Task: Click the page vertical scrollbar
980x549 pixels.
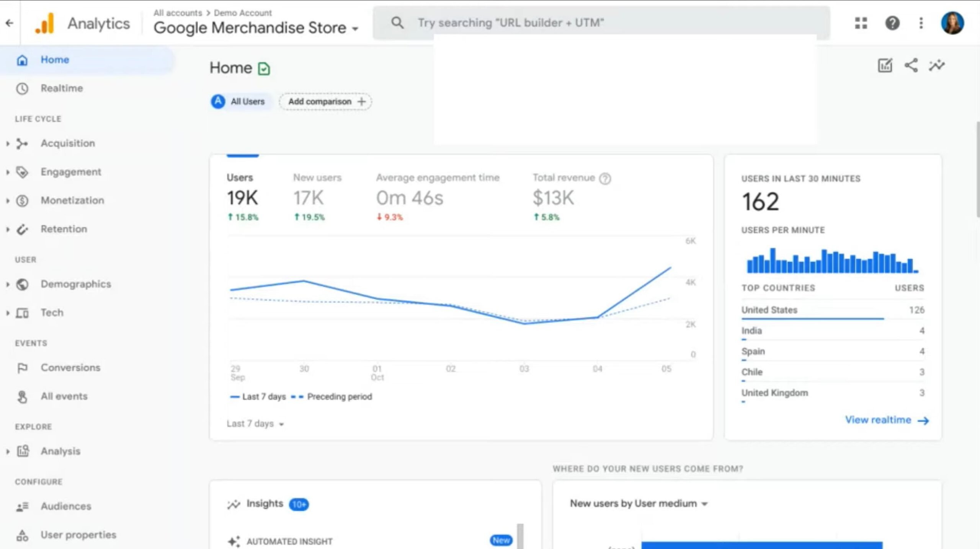Action: 977,170
